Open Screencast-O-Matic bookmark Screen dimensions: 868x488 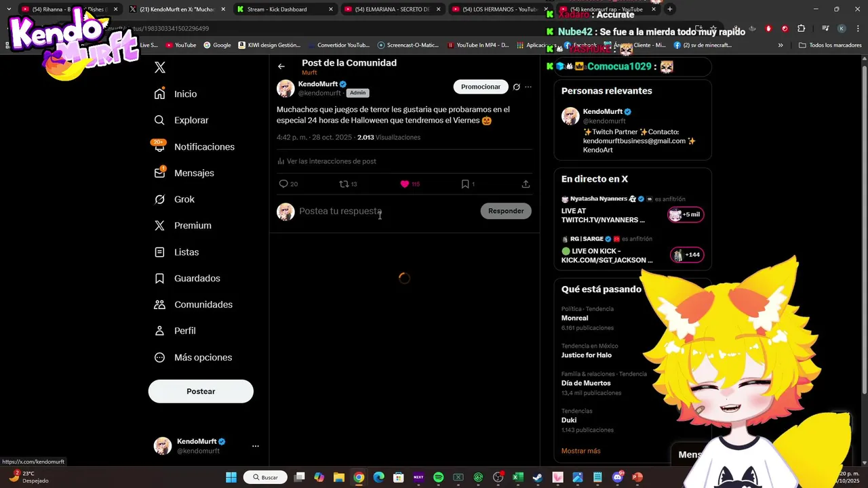(408, 45)
